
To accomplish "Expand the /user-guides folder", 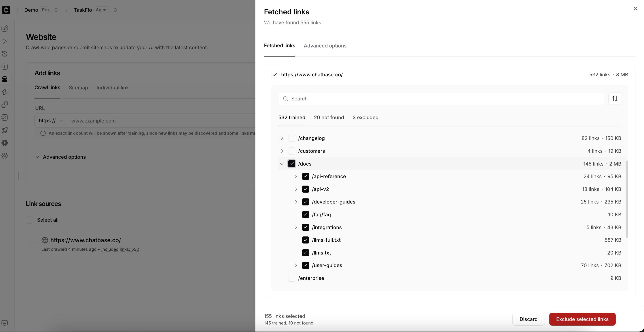I will (x=296, y=265).
